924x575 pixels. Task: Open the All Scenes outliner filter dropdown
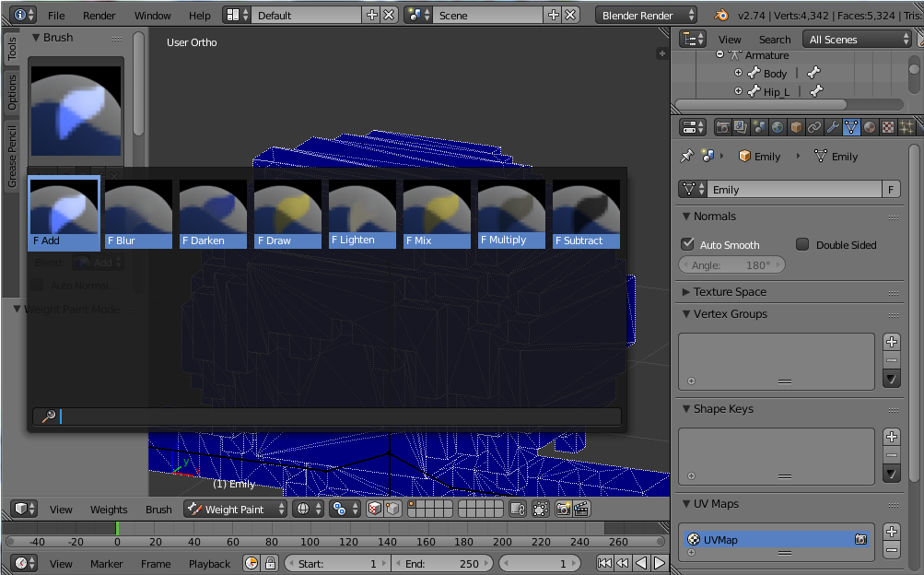[858, 40]
